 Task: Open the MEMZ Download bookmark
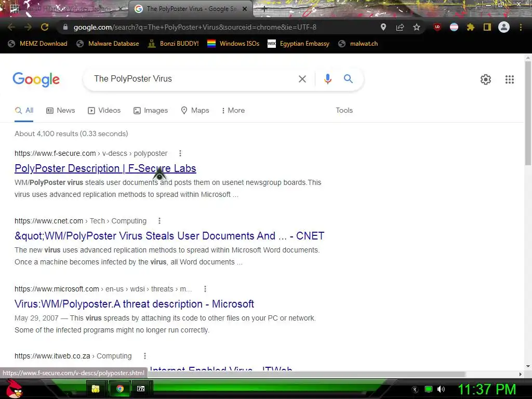point(37,44)
